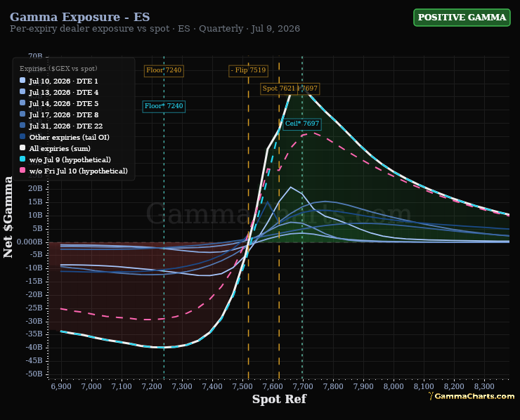520x420 pixels.
Task: Click the white All expiries (sum) swatch
Action: point(22,148)
